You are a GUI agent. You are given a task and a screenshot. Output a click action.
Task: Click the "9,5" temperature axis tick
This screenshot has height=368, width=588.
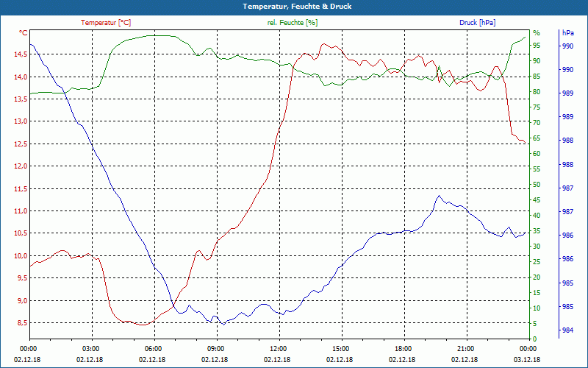point(22,278)
